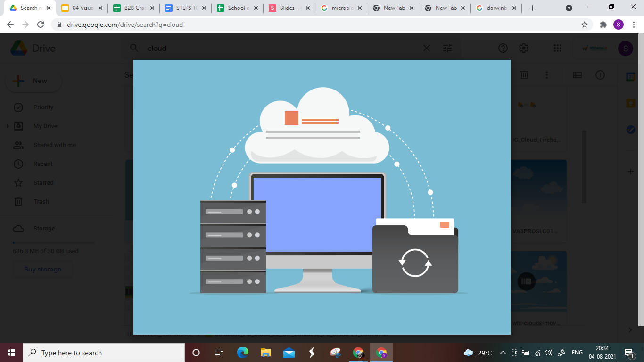Image resolution: width=644 pixels, height=362 pixels.
Task: Open the Google account avatar S
Action: click(x=626, y=48)
